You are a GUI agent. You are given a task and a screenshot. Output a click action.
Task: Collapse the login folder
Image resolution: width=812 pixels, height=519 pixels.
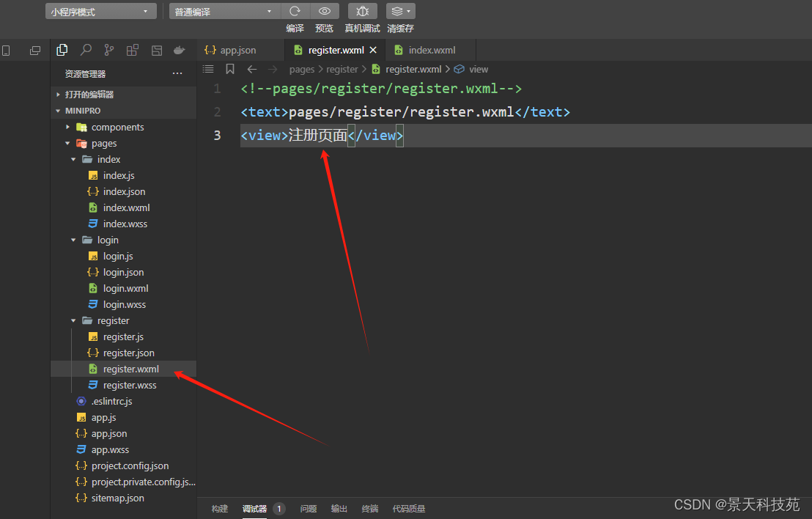pos(124,240)
